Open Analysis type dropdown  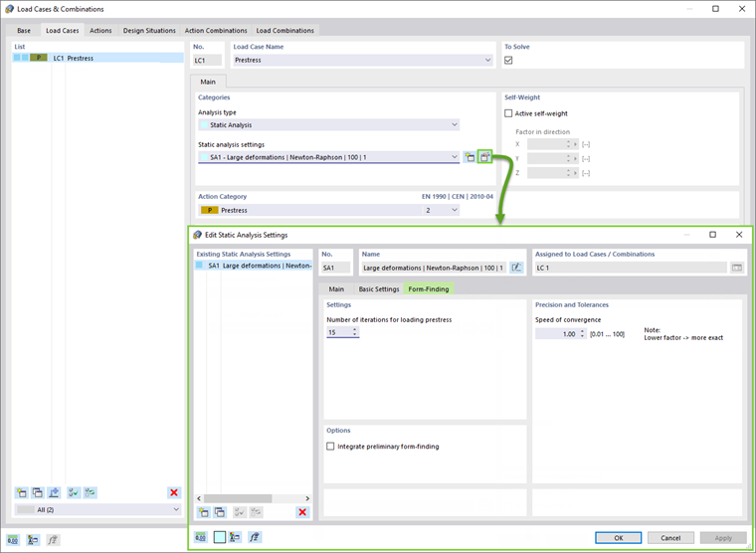tap(454, 125)
